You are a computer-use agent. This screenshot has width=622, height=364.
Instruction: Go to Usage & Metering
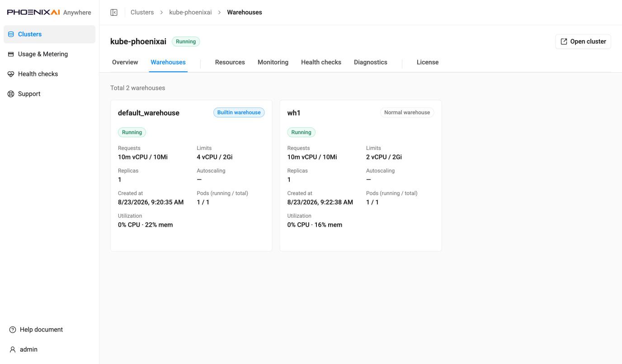point(49,54)
